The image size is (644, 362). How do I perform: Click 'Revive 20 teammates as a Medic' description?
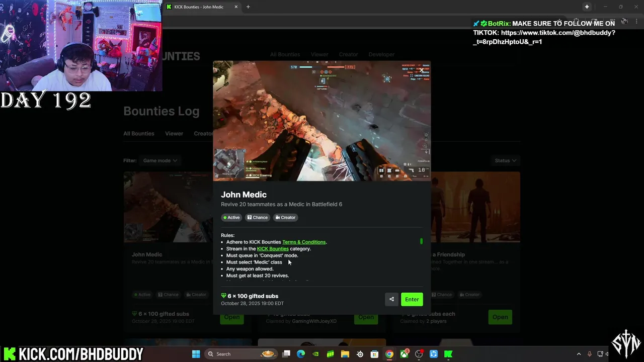(x=281, y=204)
